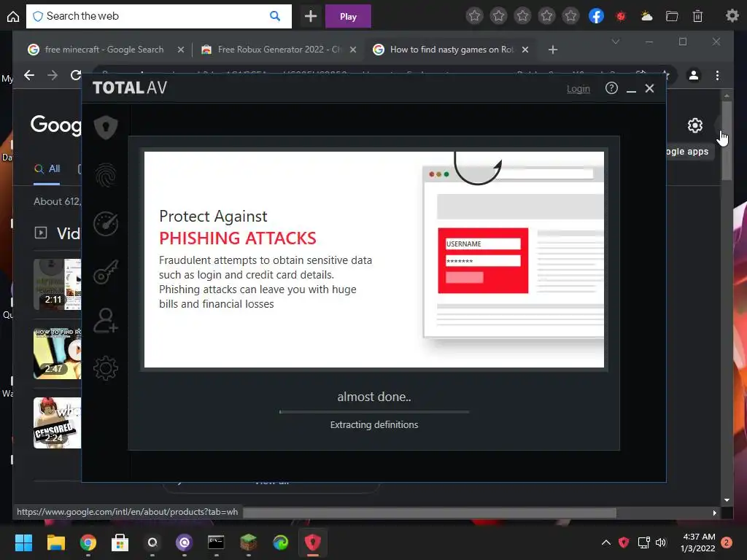This screenshot has height=560, width=747.
Task: Open a new Chrome tab
Action: (x=553, y=50)
